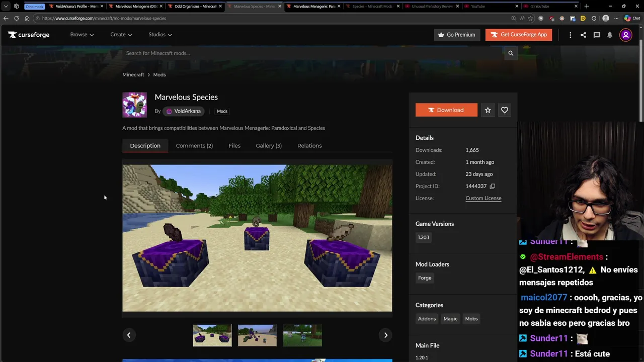
Task: Click the yellow D extension icon
Action: (x=583, y=18)
